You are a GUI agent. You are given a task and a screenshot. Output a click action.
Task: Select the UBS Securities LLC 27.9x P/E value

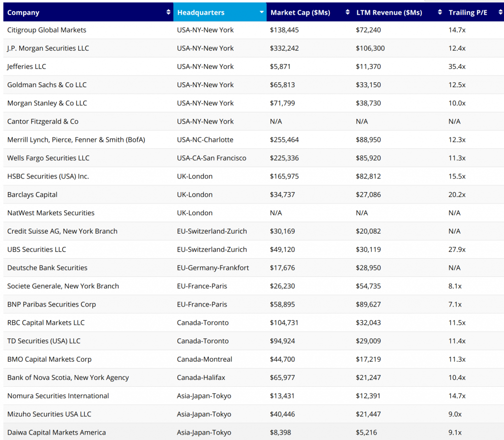[x=457, y=249]
